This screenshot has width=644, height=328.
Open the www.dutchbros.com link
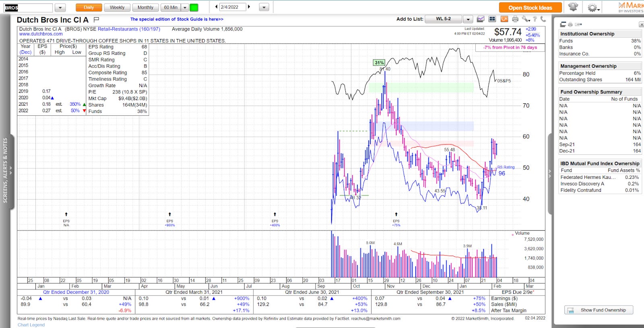pos(41,34)
